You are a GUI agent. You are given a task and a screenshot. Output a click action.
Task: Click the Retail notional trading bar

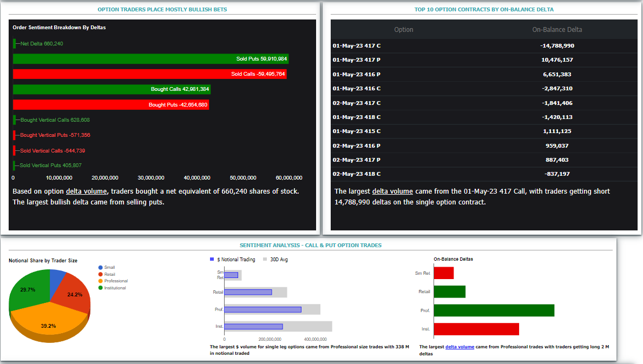tap(248, 292)
